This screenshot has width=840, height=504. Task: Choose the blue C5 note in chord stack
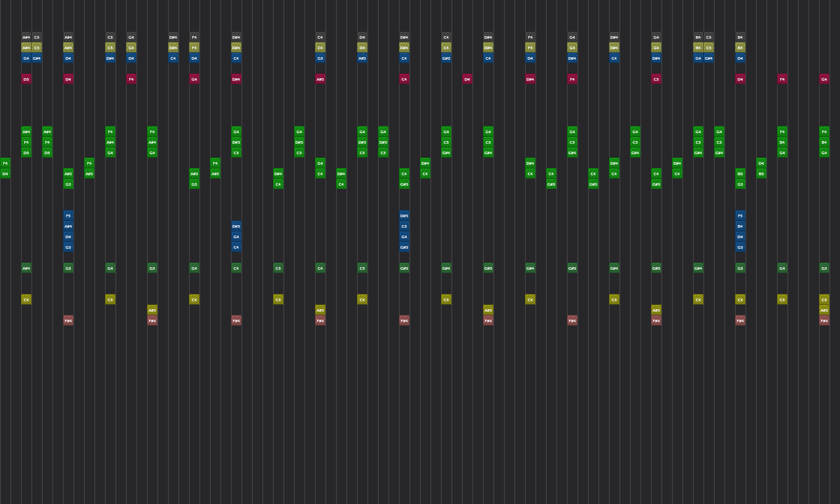[404, 226]
